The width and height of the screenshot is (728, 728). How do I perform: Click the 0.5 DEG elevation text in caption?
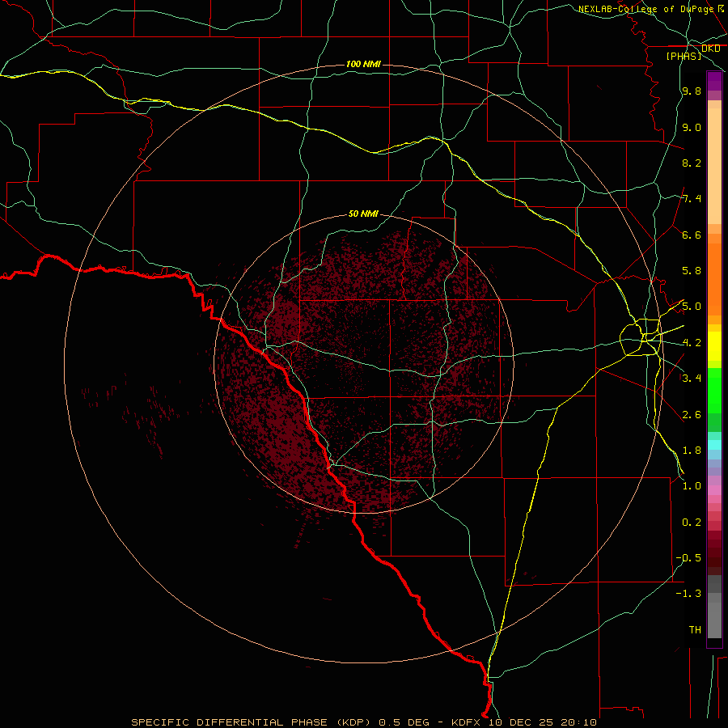tap(405, 722)
